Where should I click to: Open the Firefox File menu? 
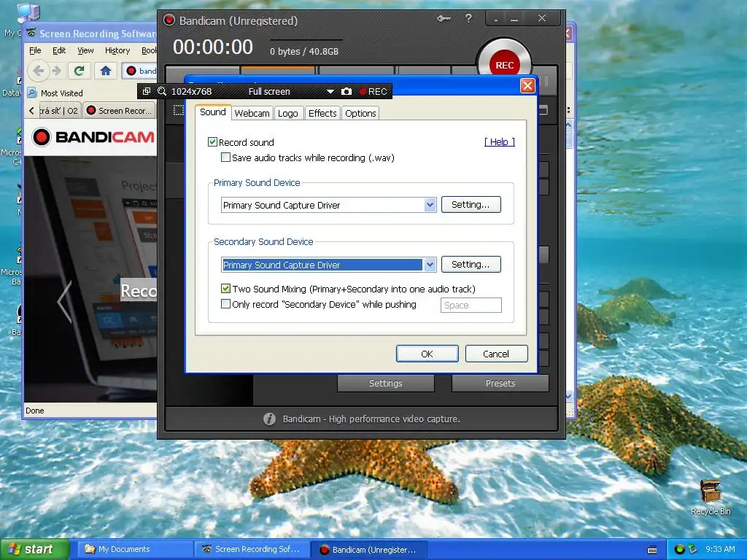(x=35, y=50)
